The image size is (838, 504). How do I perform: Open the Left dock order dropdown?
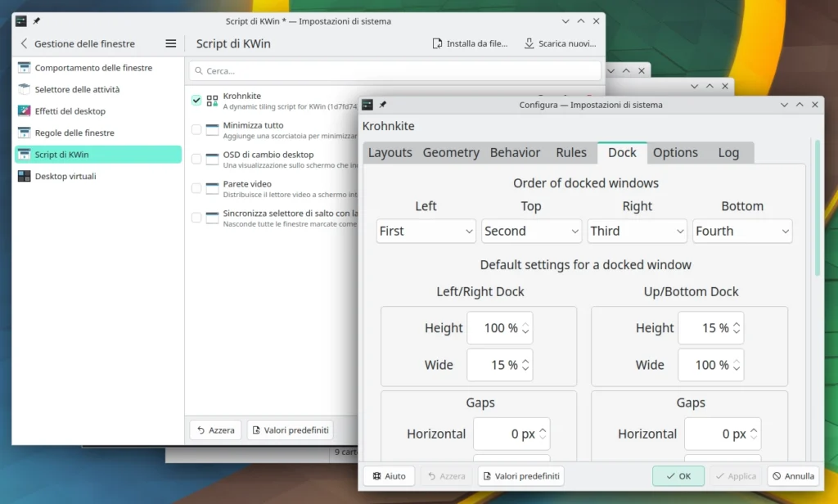click(x=426, y=232)
